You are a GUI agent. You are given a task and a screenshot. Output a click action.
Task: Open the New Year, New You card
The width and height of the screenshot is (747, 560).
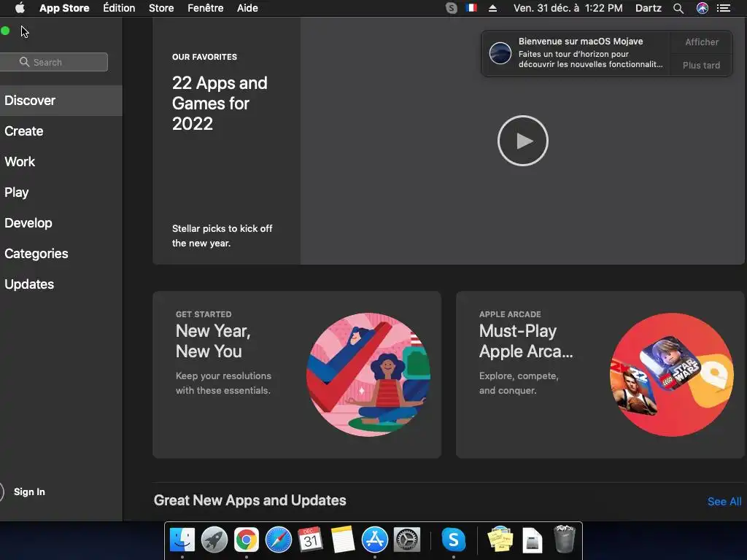pos(297,375)
